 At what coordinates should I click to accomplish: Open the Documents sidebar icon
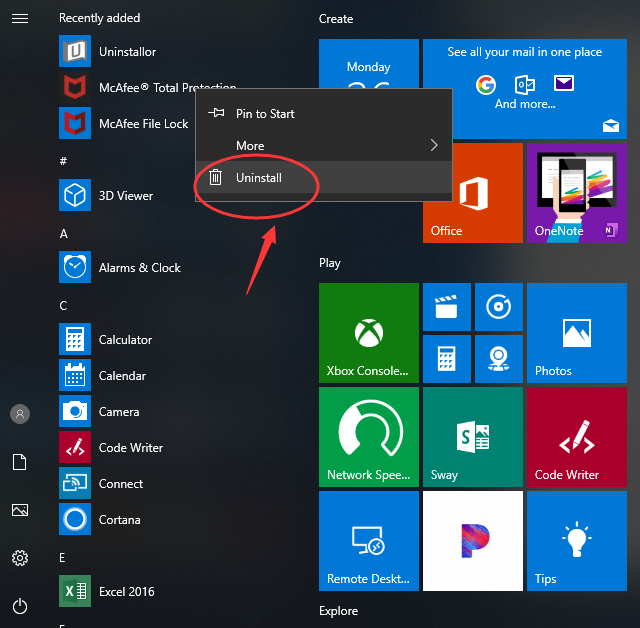coord(20,462)
